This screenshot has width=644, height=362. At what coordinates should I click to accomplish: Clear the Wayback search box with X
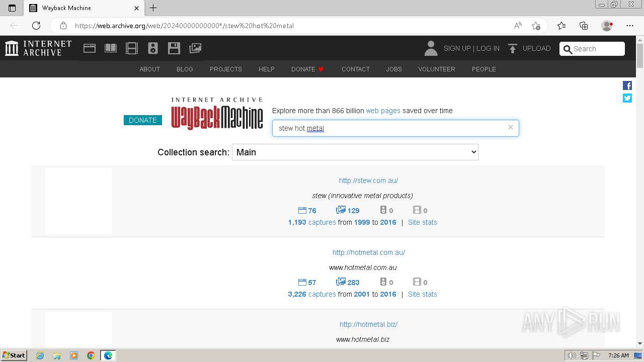pyautogui.click(x=511, y=127)
